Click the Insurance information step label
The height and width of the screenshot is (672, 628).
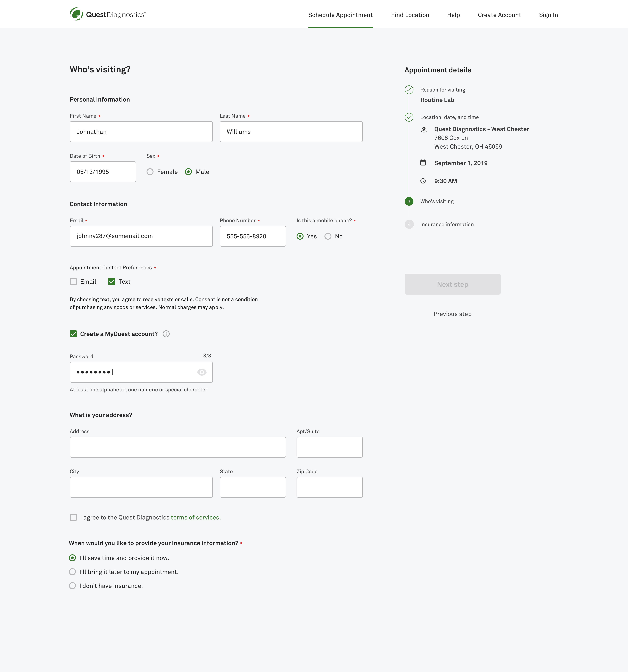[447, 224]
